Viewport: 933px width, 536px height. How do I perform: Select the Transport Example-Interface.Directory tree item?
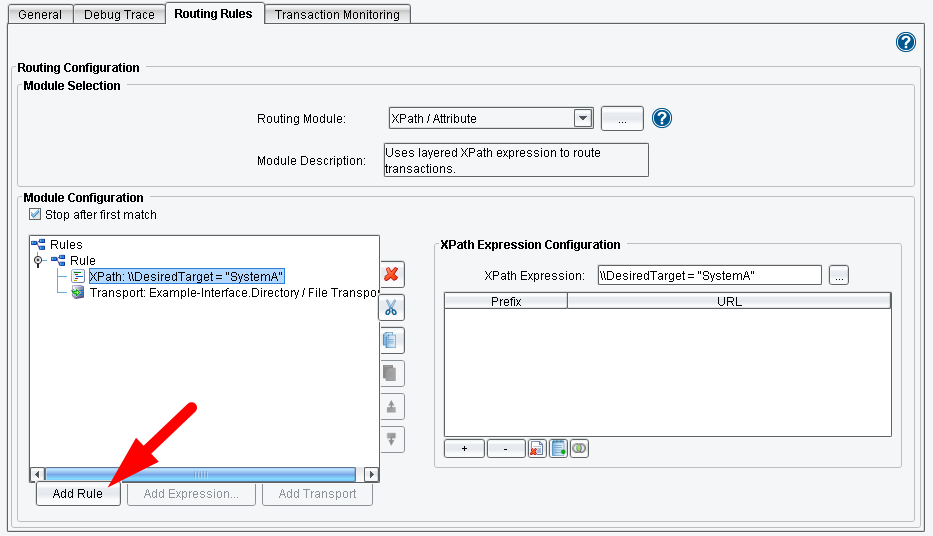pyautogui.click(x=232, y=293)
